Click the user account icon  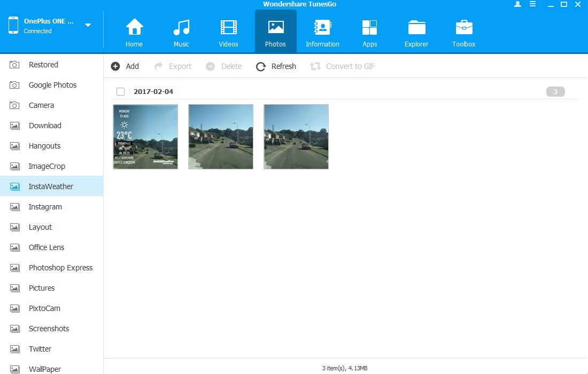click(517, 4)
